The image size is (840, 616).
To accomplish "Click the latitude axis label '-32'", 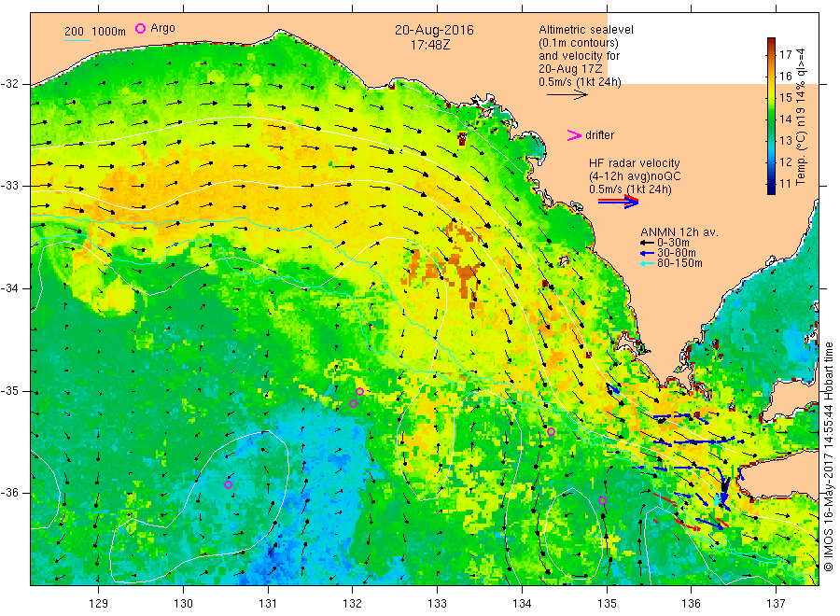I will click(x=9, y=84).
